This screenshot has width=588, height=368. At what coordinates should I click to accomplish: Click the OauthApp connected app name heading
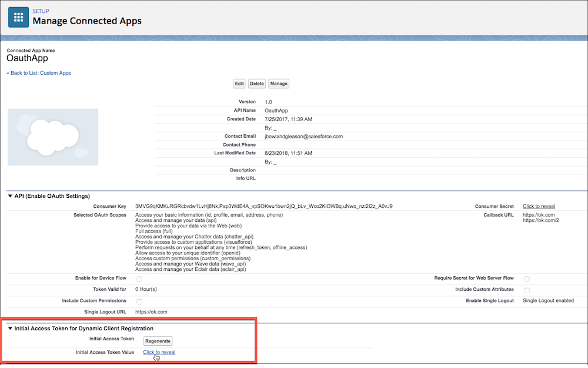[28, 58]
